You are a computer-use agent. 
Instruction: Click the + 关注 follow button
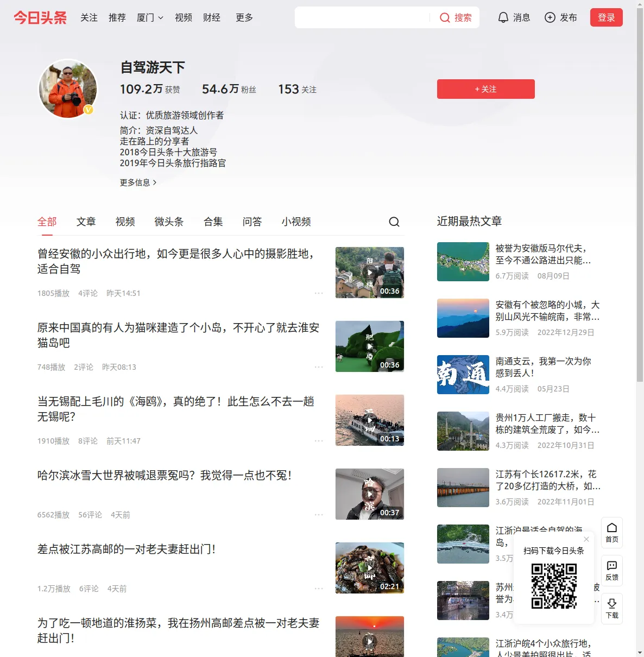click(486, 89)
